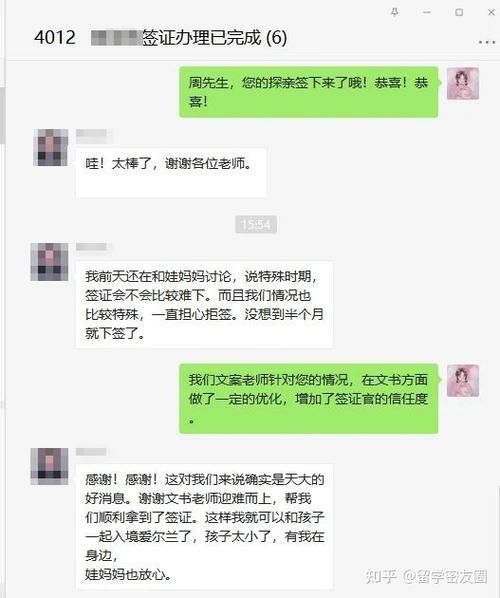Open the pink avatar beside 我们文案老师 message
500x598 pixels.
point(463,381)
